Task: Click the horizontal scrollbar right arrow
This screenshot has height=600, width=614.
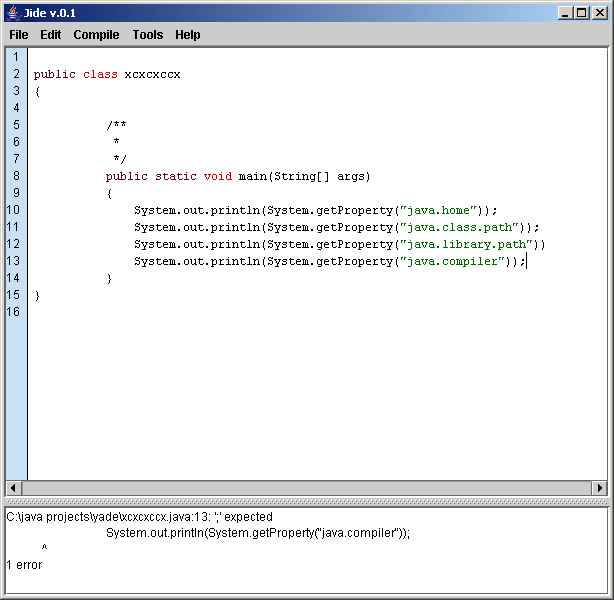Action: tap(600, 488)
